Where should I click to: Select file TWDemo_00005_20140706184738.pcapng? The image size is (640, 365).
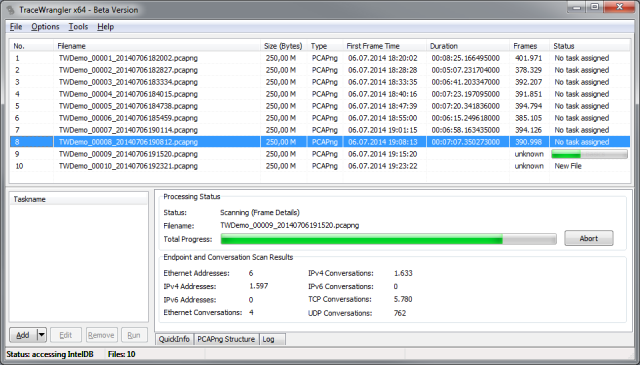pos(128,106)
